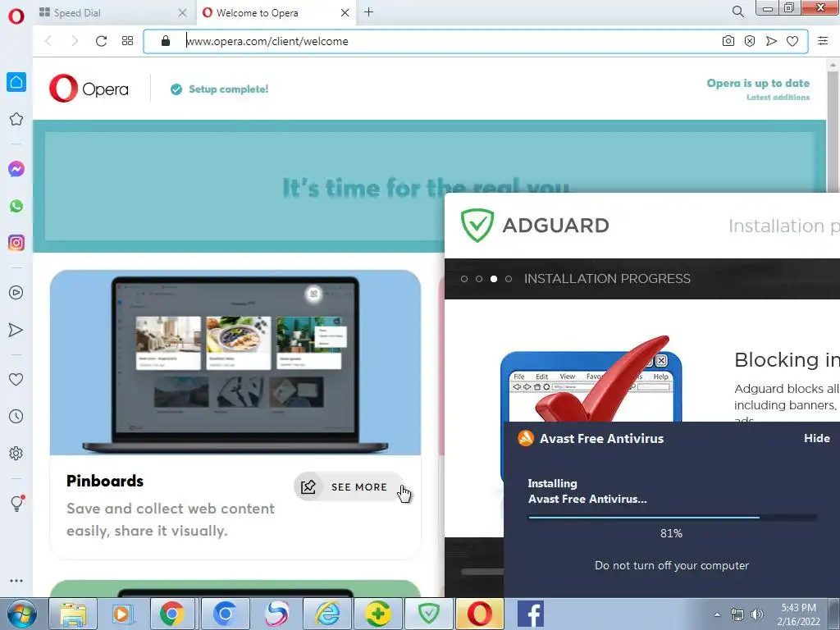840x630 pixels.
Task: Hide the Avast Free Antivirus popup
Action: (x=816, y=438)
